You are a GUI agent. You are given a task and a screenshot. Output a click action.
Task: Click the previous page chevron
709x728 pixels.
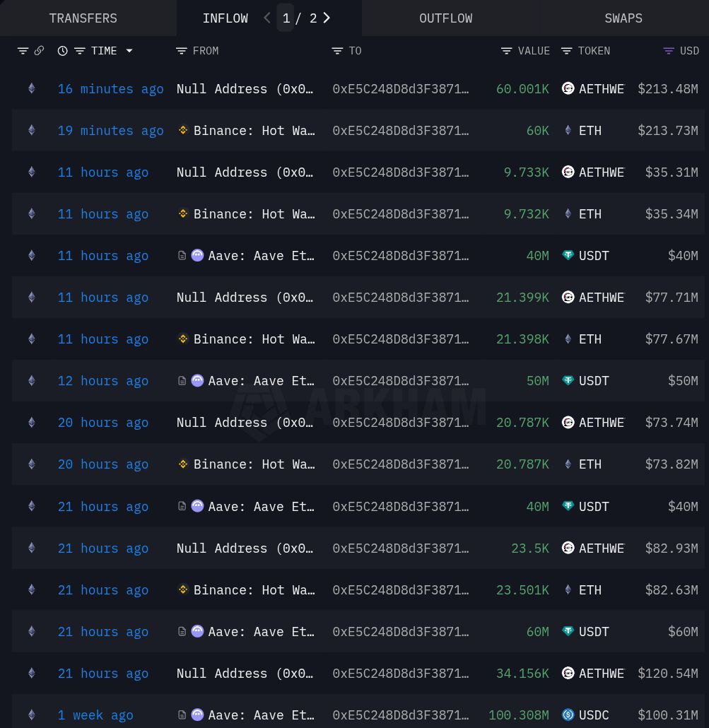click(267, 18)
